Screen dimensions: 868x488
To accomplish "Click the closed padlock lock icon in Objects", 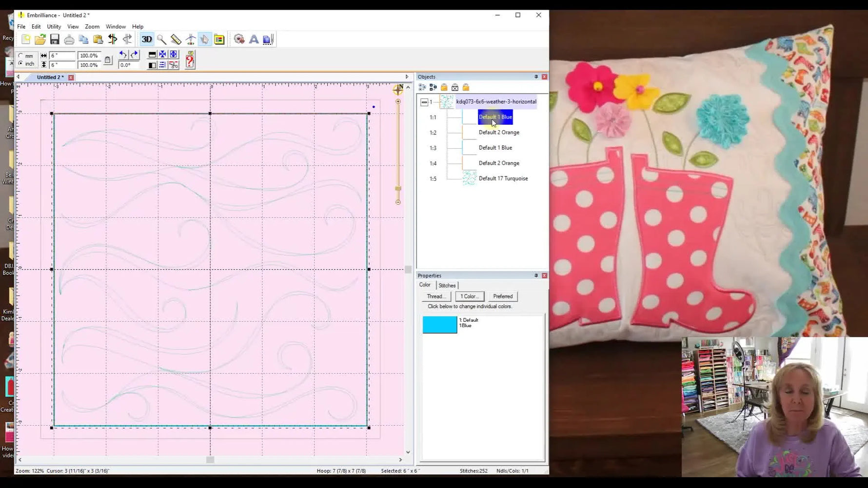I will [444, 87].
